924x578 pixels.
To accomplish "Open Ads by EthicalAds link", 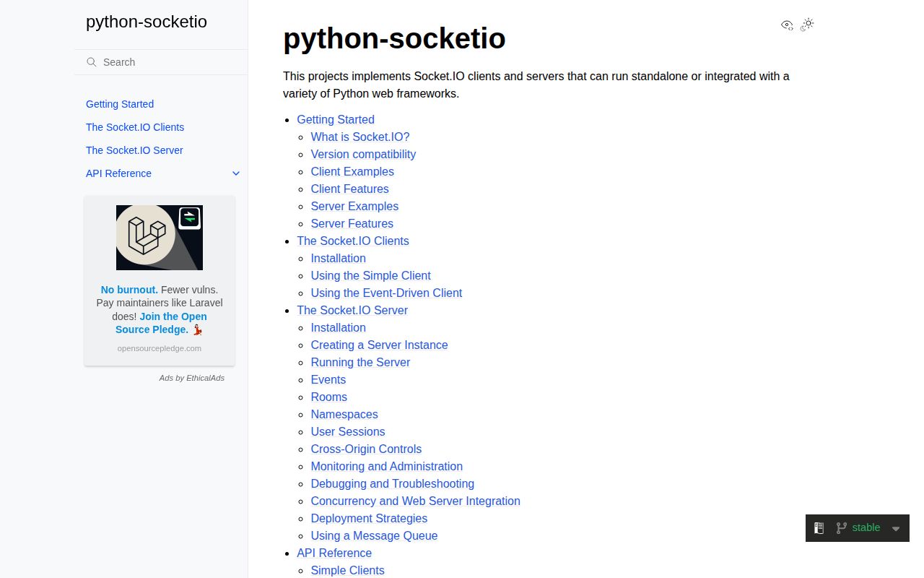I will click(x=192, y=378).
